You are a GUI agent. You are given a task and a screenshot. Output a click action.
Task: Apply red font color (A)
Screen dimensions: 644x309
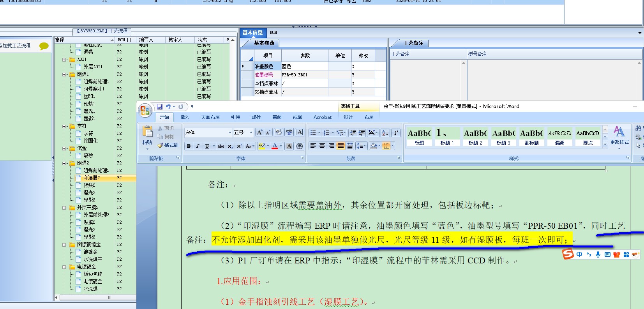[x=275, y=146]
